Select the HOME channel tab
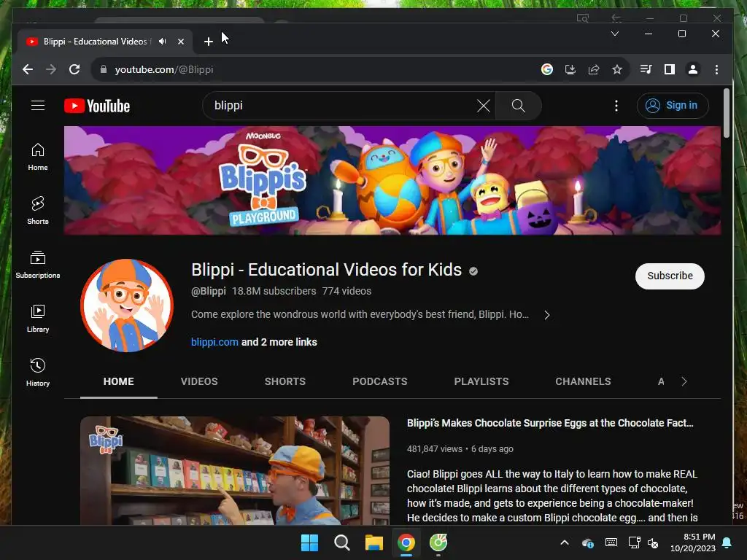Image resolution: width=747 pixels, height=560 pixels. [x=119, y=381]
